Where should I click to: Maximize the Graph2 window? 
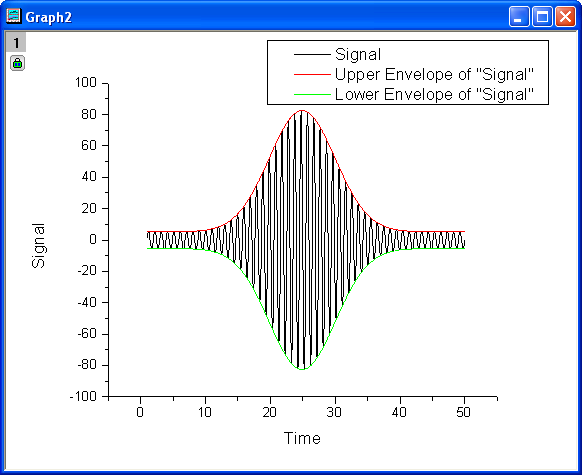click(542, 17)
